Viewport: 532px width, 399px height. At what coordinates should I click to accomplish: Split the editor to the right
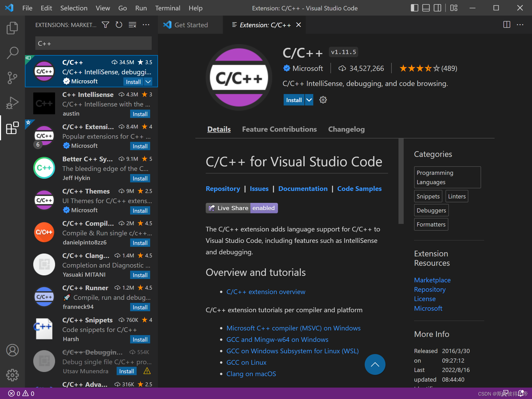tap(507, 25)
